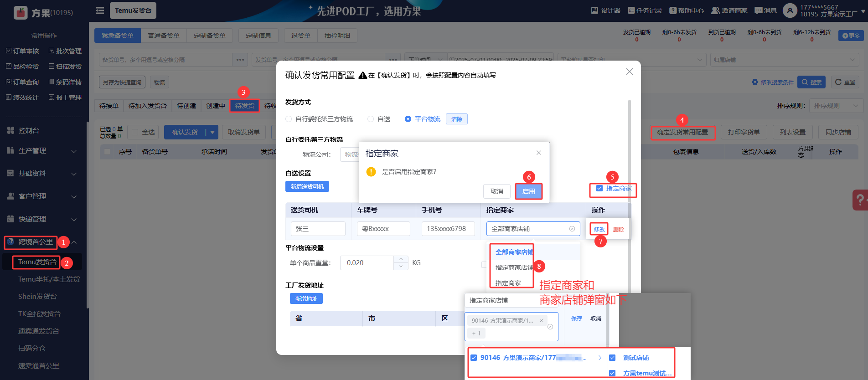Image resolution: width=868 pixels, height=380 pixels.
Task: Open the 批次管理 shortcut
Action: click(x=65, y=51)
